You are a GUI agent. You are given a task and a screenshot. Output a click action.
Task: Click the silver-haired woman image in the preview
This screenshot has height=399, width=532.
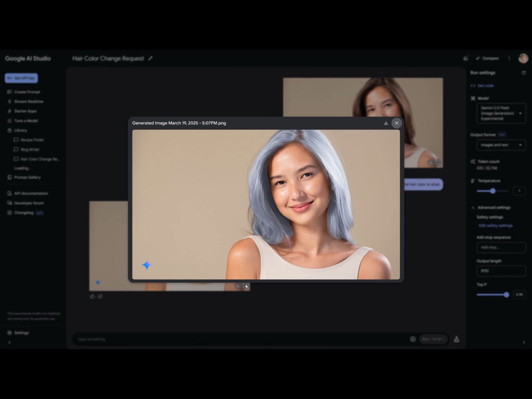[x=266, y=204]
